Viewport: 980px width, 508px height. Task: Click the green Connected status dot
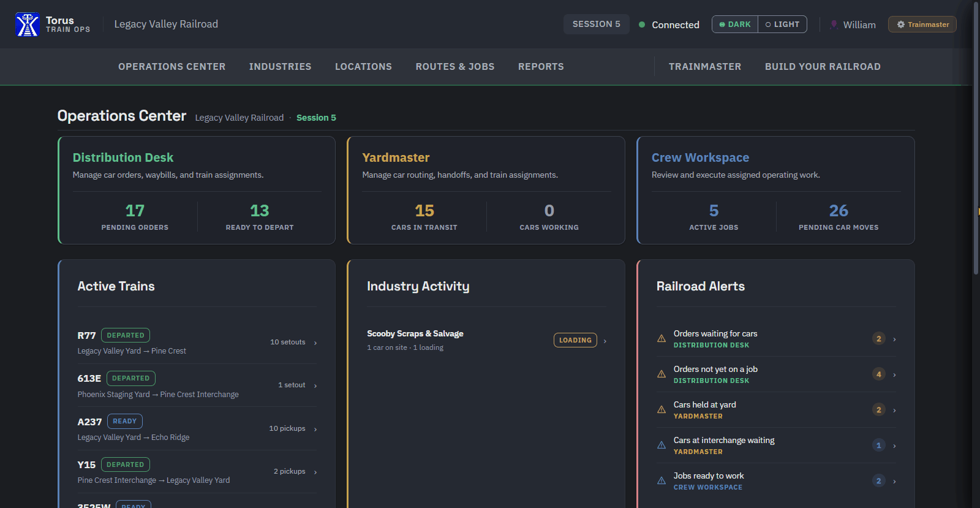tap(642, 25)
